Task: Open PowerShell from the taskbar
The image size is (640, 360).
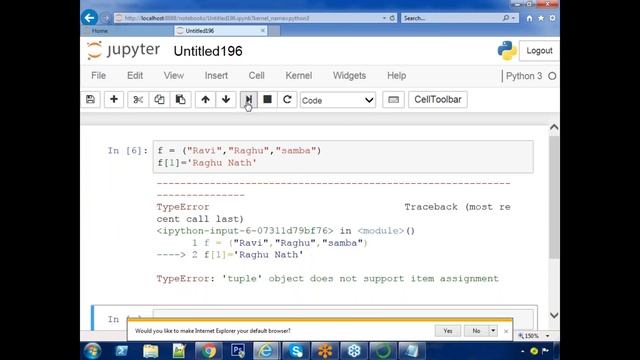Action: [x=121, y=351]
